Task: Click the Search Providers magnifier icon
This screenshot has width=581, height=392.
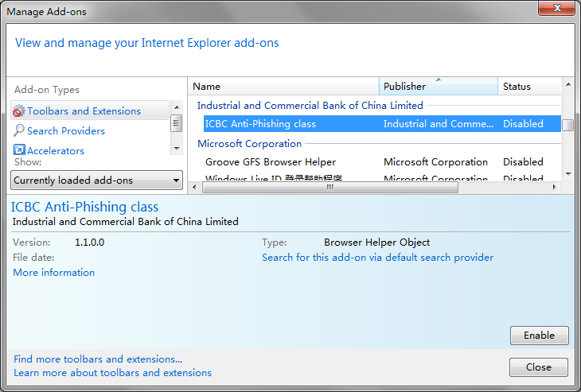Action: pyautogui.click(x=19, y=130)
